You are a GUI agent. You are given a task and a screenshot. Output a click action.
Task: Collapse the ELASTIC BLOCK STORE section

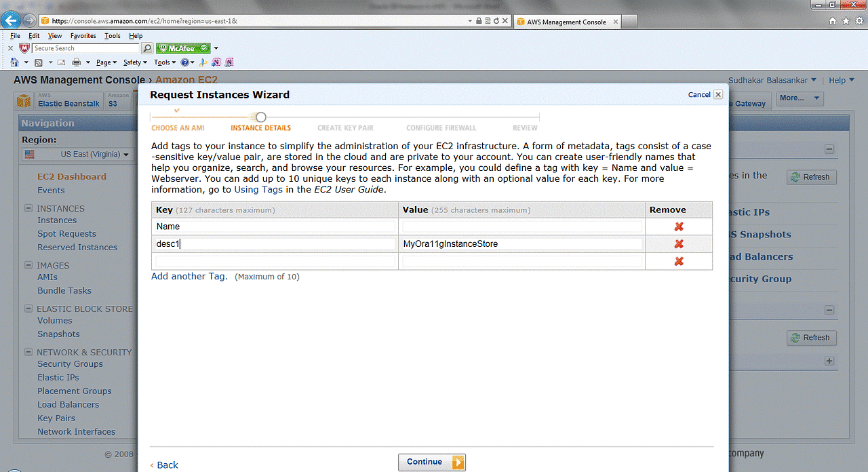tap(28, 309)
